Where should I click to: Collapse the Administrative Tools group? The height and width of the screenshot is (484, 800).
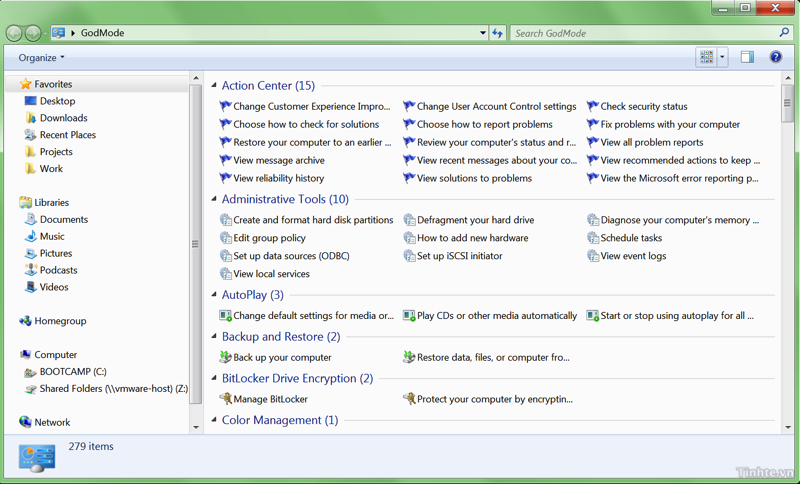(x=214, y=199)
